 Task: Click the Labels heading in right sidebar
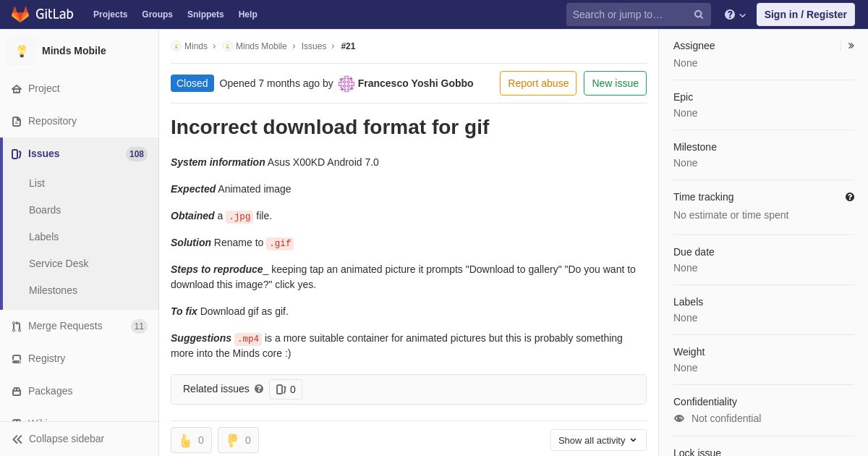tap(688, 302)
